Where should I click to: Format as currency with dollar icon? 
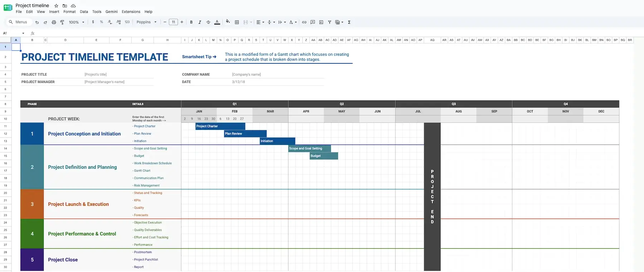(x=93, y=22)
